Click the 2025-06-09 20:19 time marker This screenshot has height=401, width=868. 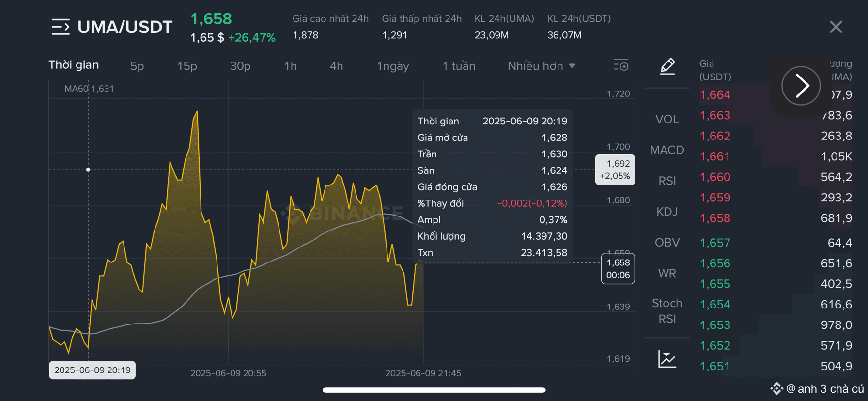pos(92,370)
